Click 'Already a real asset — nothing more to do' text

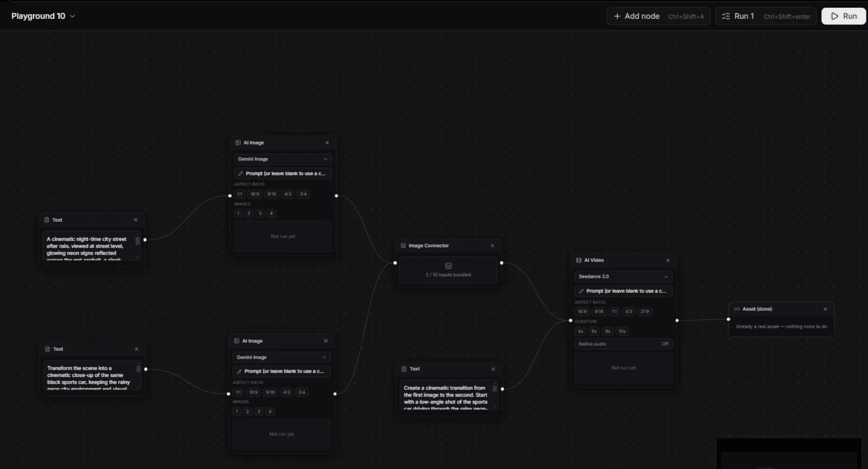(781, 327)
